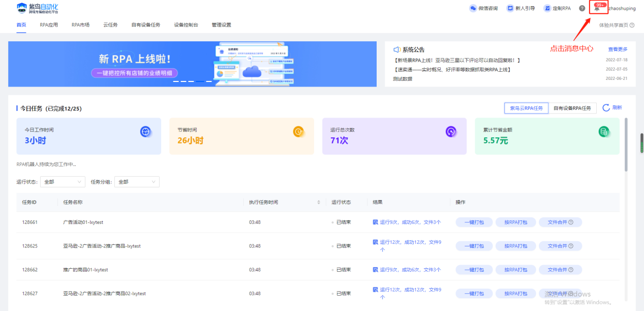644x311 pixels.
Task: Click 按RPA打包 for task 128627
Action: pyautogui.click(x=515, y=294)
